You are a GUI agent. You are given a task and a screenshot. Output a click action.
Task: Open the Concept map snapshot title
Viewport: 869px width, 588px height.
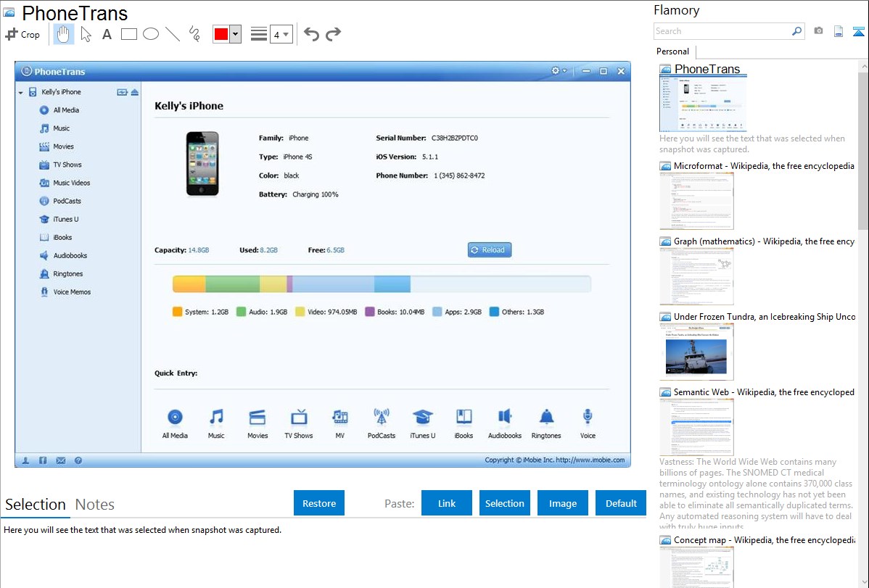click(x=764, y=539)
